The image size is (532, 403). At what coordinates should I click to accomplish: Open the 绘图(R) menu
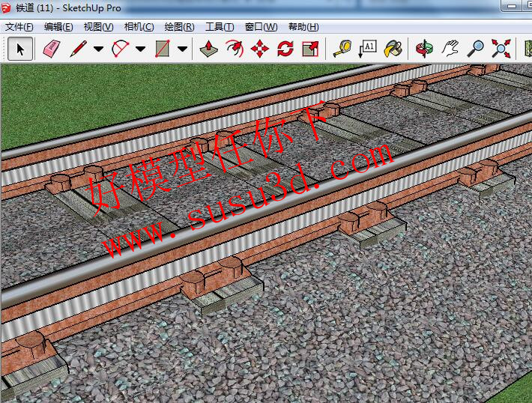click(180, 27)
